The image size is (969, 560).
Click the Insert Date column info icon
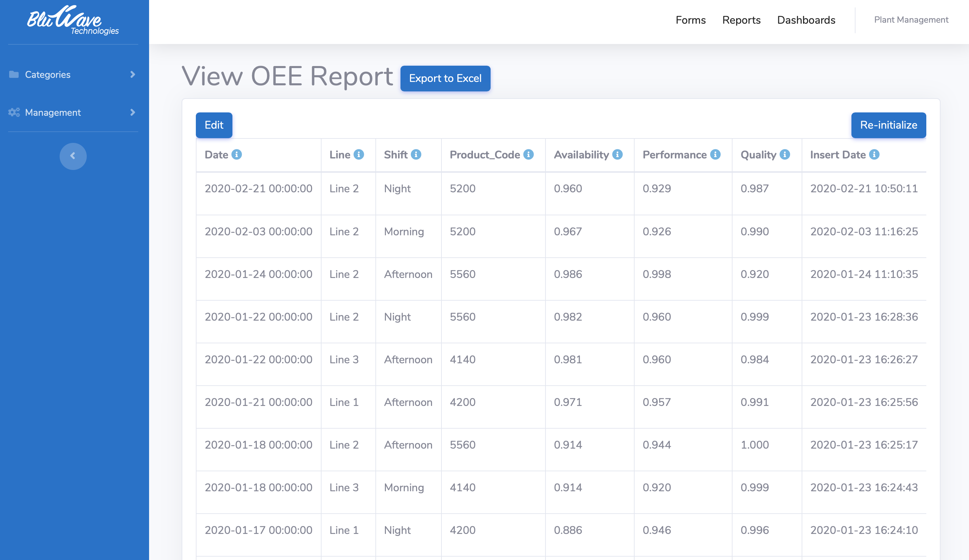point(874,154)
